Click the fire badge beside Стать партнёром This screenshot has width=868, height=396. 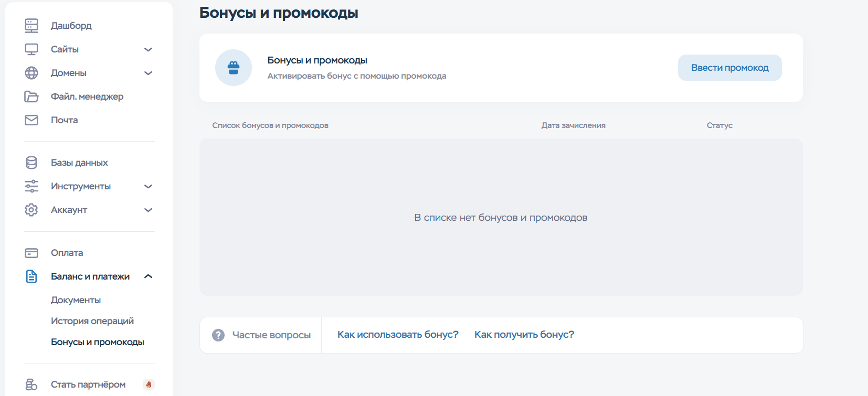(x=149, y=384)
